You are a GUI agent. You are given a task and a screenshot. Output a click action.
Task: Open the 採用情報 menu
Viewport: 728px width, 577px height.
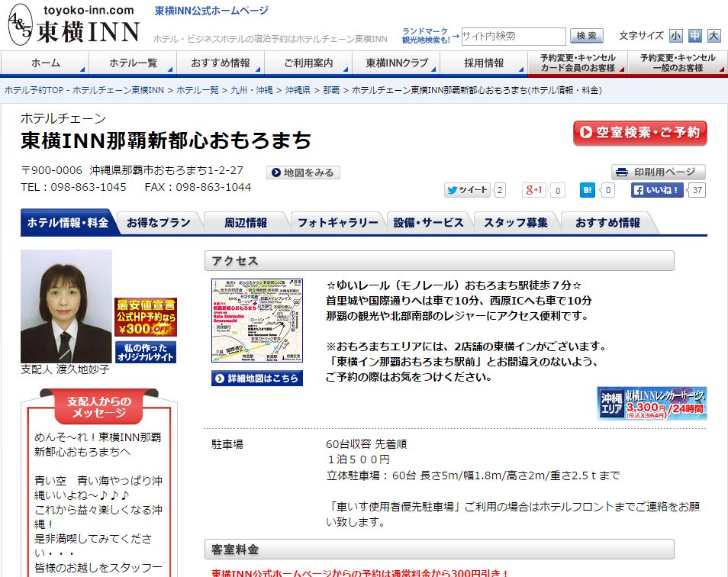tap(484, 63)
